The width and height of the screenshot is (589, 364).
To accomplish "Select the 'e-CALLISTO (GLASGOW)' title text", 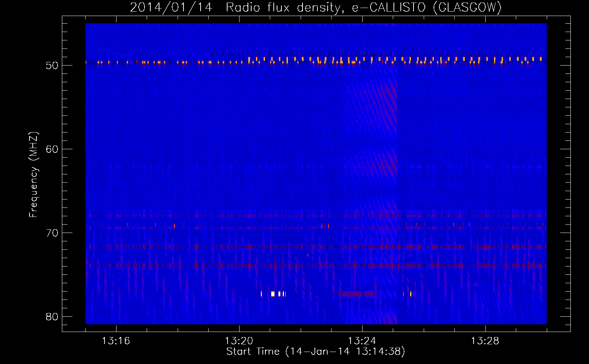I will pyautogui.click(x=427, y=7).
